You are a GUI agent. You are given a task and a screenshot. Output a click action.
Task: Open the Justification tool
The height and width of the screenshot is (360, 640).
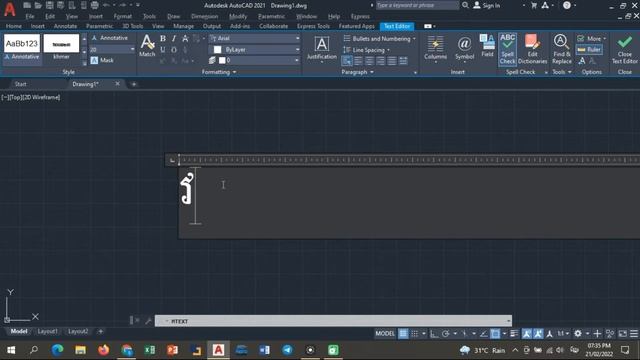[322, 49]
